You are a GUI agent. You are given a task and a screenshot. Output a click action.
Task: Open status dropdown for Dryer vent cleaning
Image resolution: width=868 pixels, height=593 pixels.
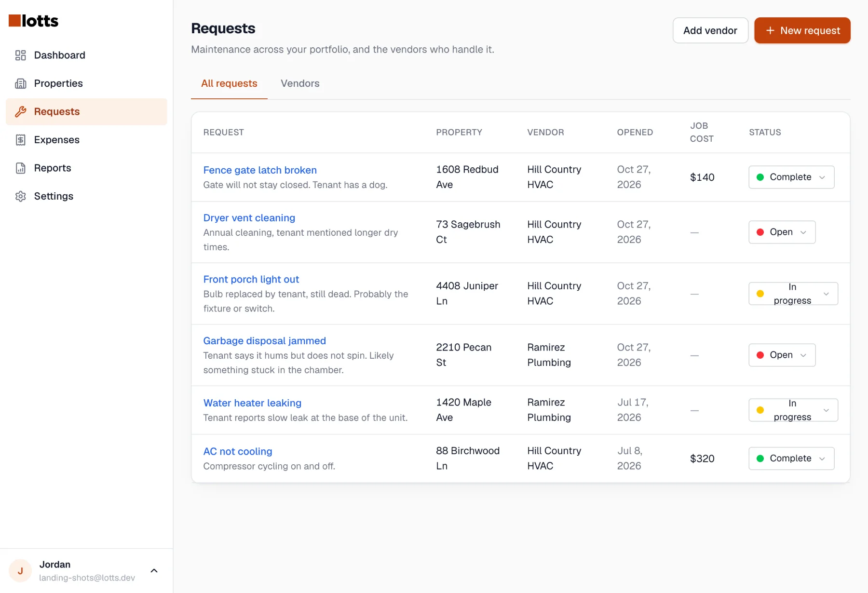click(782, 232)
